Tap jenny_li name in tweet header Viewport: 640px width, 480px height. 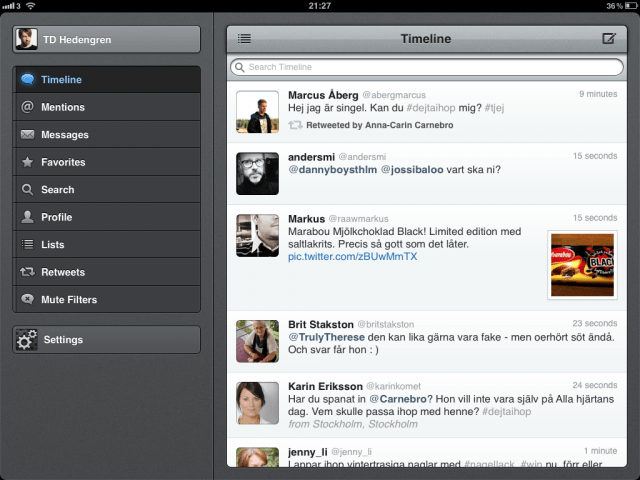point(308,452)
